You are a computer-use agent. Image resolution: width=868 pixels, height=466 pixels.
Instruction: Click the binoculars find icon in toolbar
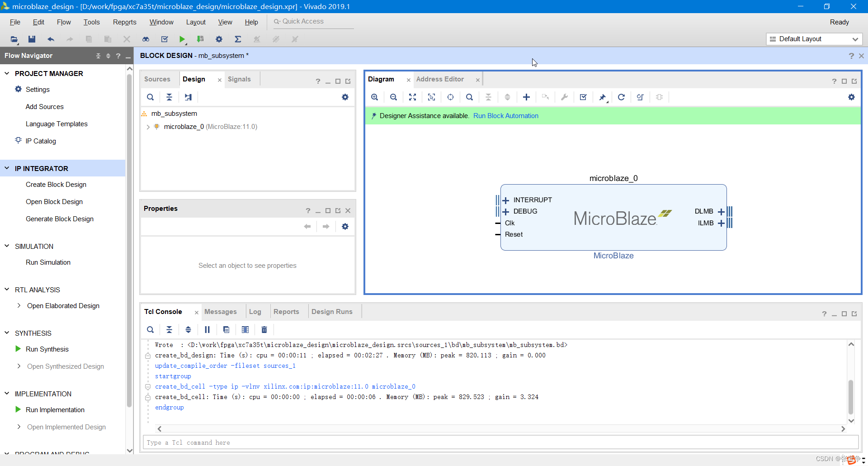146,39
